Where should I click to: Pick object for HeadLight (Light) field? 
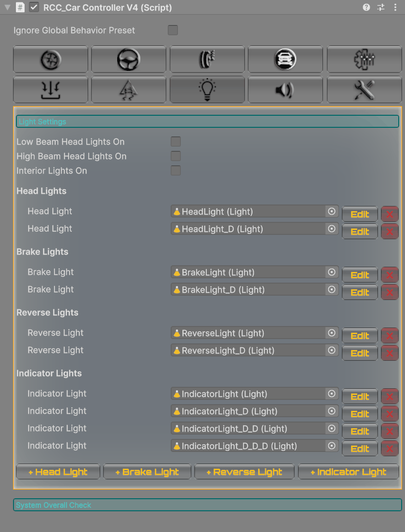coord(332,211)
